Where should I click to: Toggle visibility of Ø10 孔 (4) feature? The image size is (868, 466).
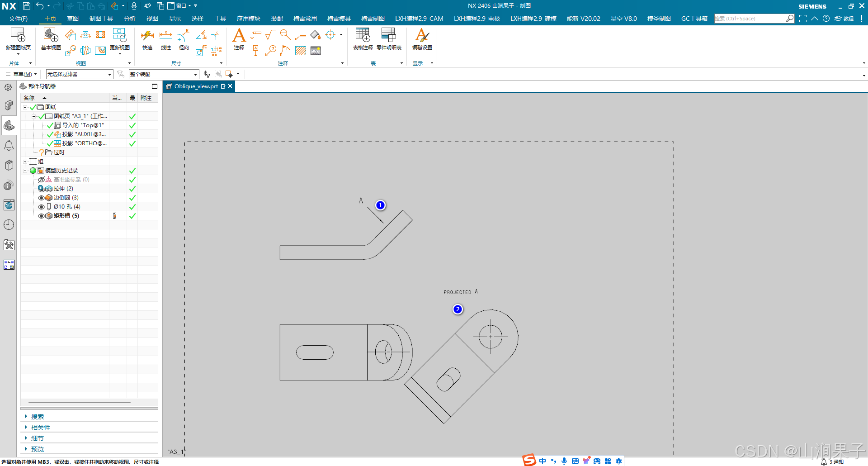(x=41, y=207)
